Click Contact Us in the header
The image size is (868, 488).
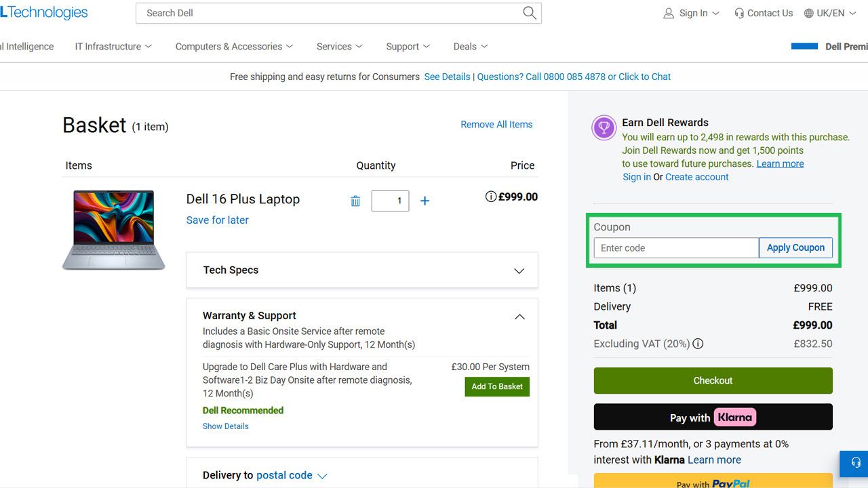pyautogui.click(x=763, y=13)
